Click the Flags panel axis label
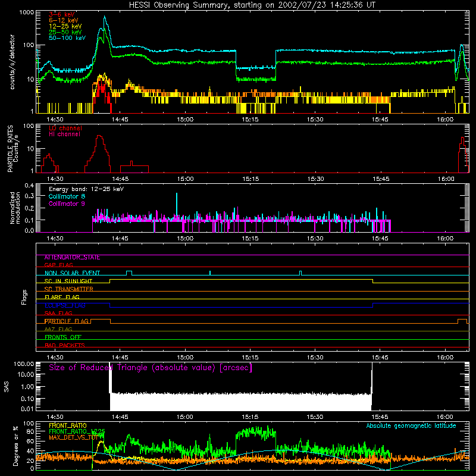The height and width of the screenshot is (476, 476). point(24,297)
